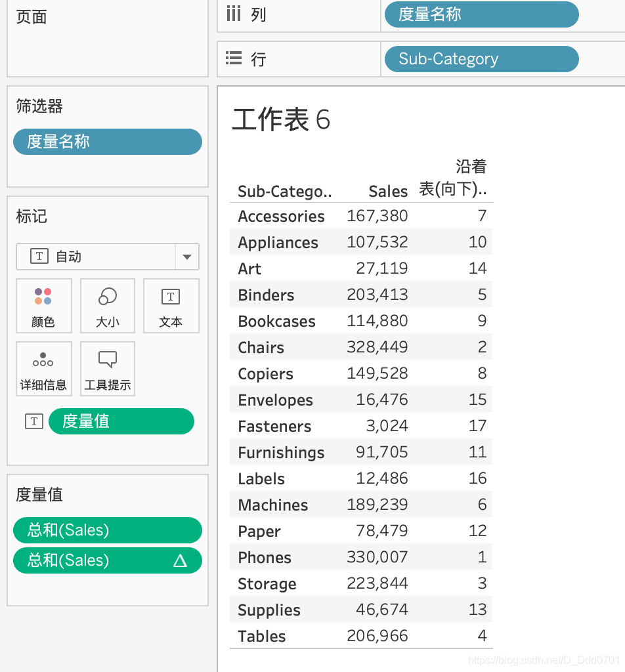Click the 文本 (Text) marks icon
The image size is (625, 672).
pos(171,306)
